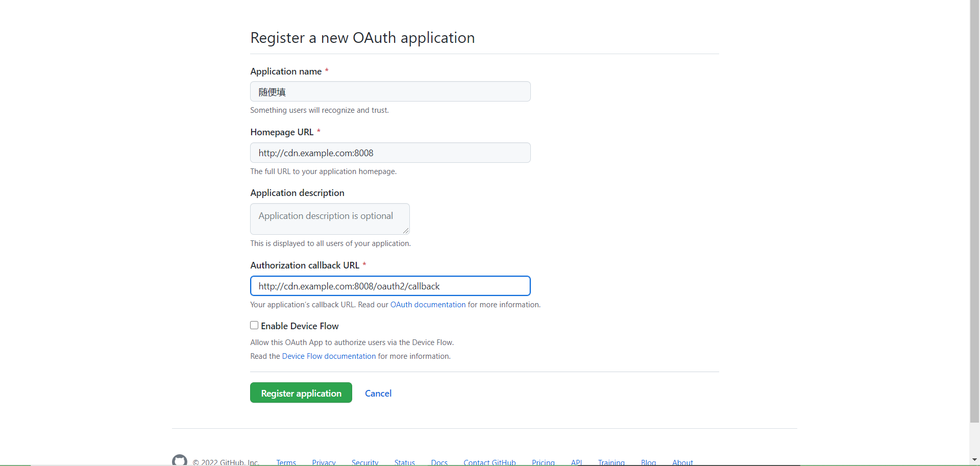Open the Security footer link
980x466 pixels.
point(365,462)
